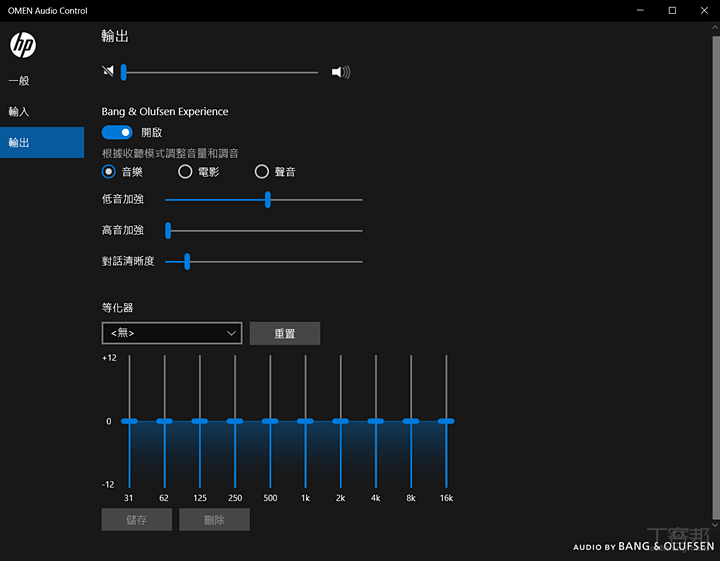Click the 對話清晰度 slider handle

(x=187, y=262)
